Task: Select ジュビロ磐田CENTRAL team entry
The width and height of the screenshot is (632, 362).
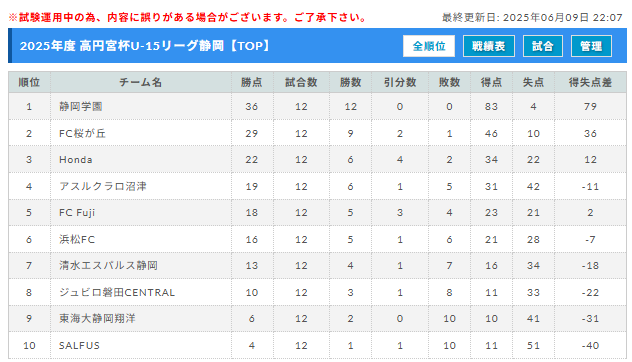Action: pyautogui.click(x=117, y=292)
